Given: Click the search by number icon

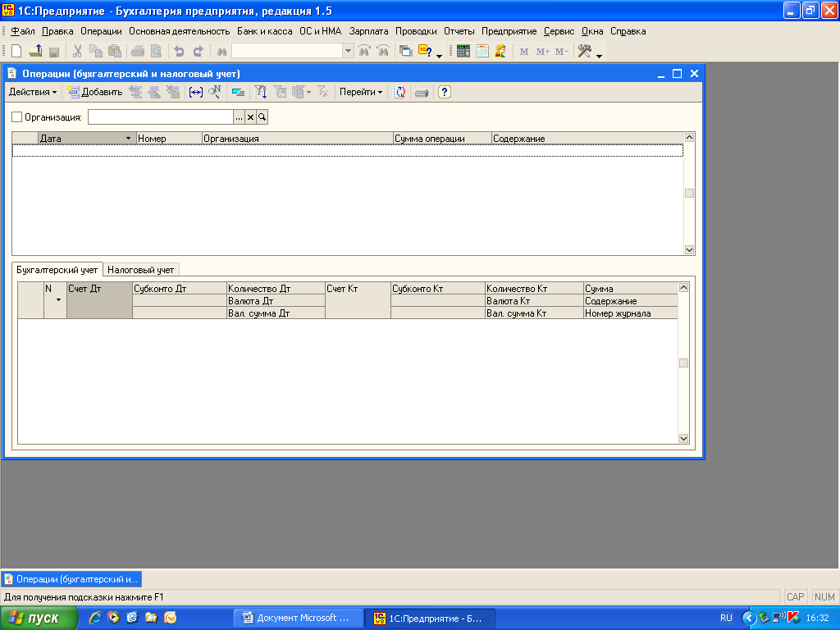Looking at the screenshot, I should tap(215, 92).
